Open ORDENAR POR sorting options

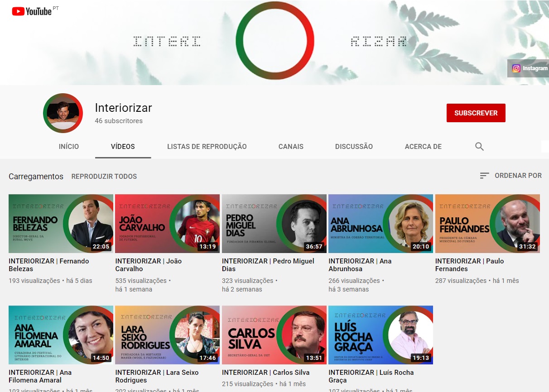click(x=518, y=176)
